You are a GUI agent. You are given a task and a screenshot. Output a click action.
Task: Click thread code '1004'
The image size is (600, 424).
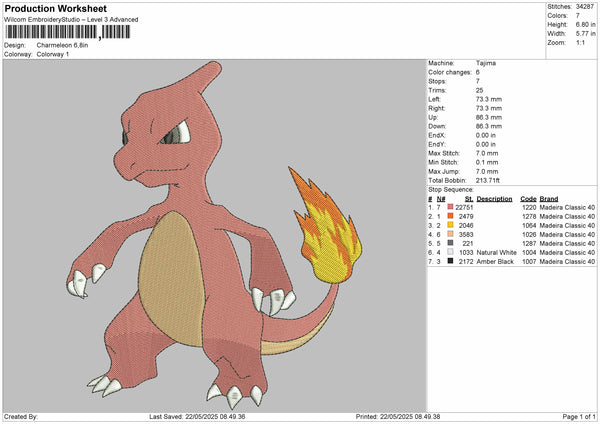pyautogui.click(x=529, y=253)
